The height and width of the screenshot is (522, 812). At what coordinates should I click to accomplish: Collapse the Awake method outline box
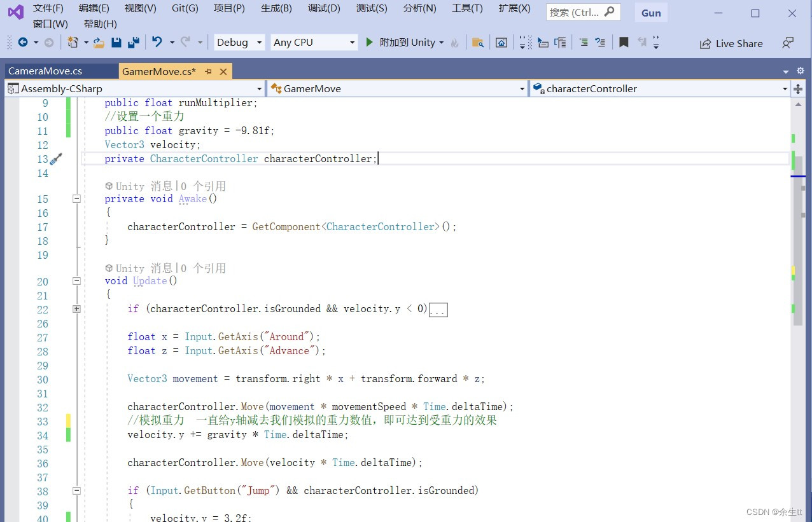click(x=76, y=198)
